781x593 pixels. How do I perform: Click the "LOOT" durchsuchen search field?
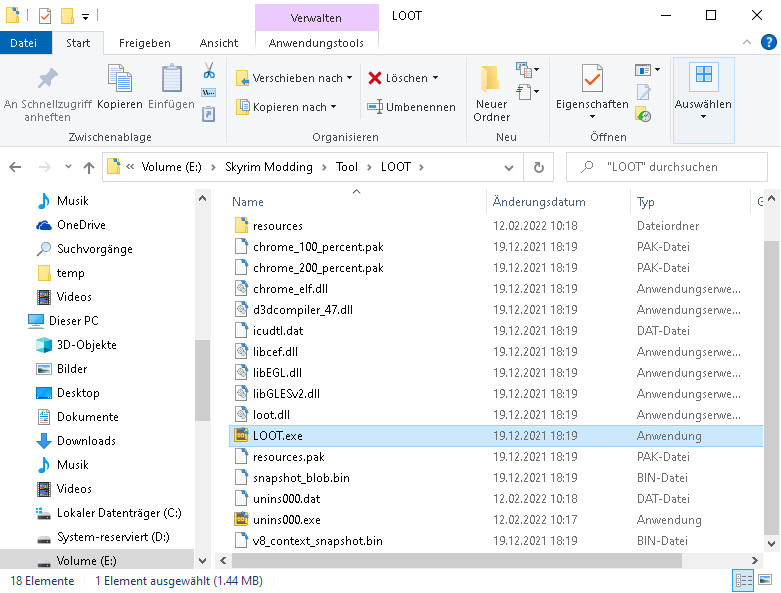(x=670, y=167)
